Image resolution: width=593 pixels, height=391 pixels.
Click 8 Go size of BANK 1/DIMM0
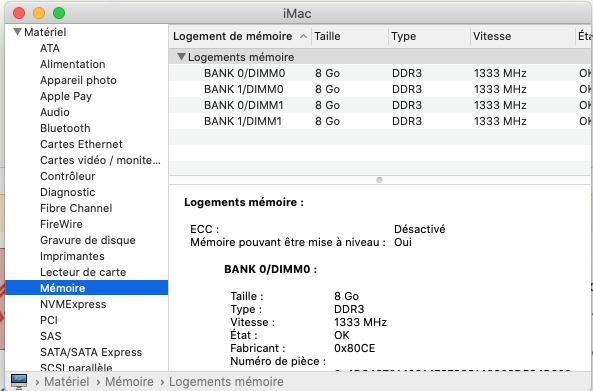click(x=328, y=89)
